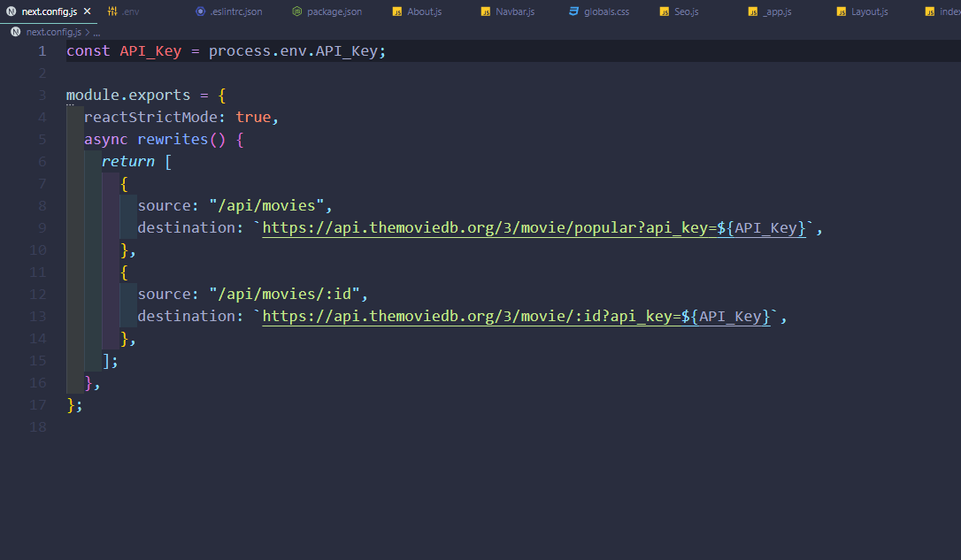Click the JS icon on About.js tab
The image size is (961, 560).
(397, 12)
